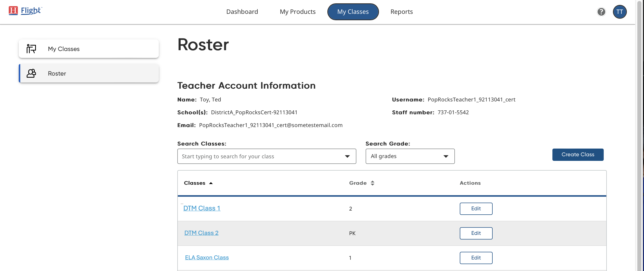Click the TT profile avatar
Image resolution: width=644 pixels, height=271 pixels.
(620, 12)
